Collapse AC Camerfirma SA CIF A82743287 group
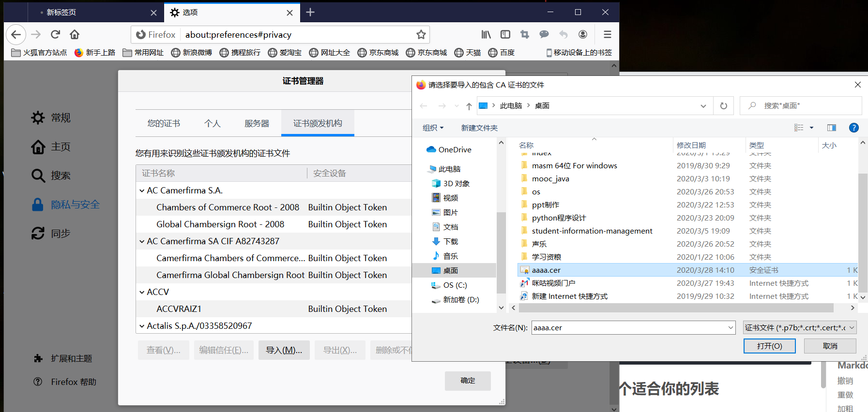The image size is (868, 412). coord(142,241)
